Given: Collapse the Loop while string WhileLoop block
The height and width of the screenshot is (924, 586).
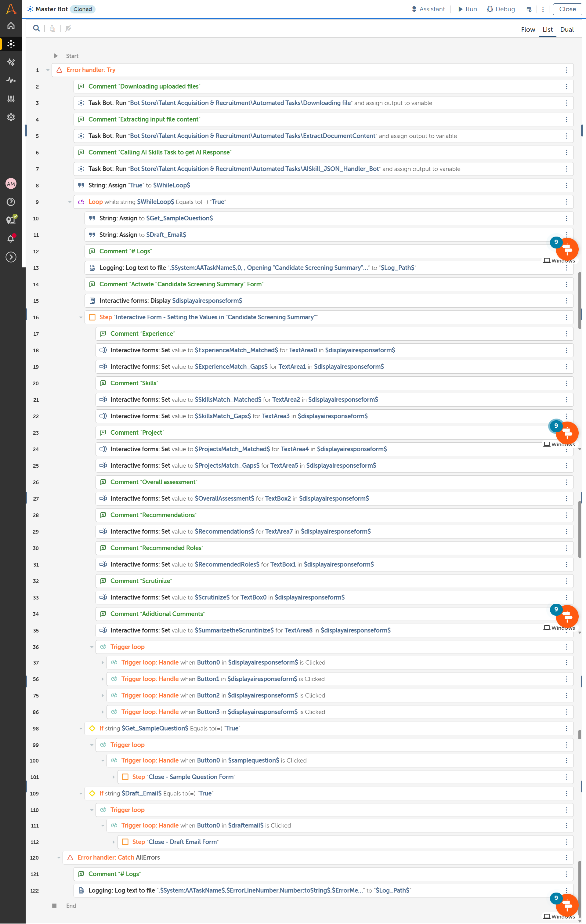Looking at the screenshot, I should tap(70, 202).
